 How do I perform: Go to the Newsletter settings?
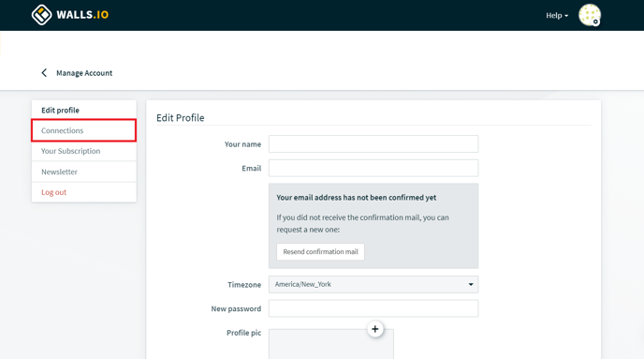(84, 172)
